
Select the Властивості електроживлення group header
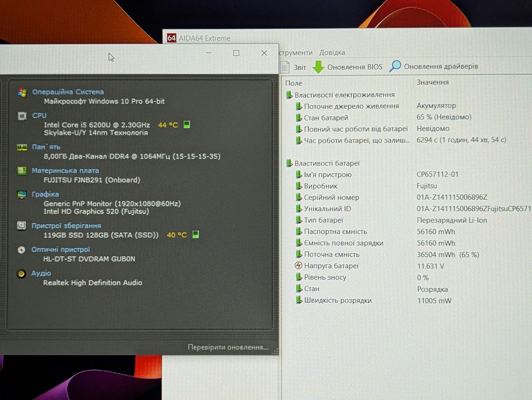pos(345,95)
